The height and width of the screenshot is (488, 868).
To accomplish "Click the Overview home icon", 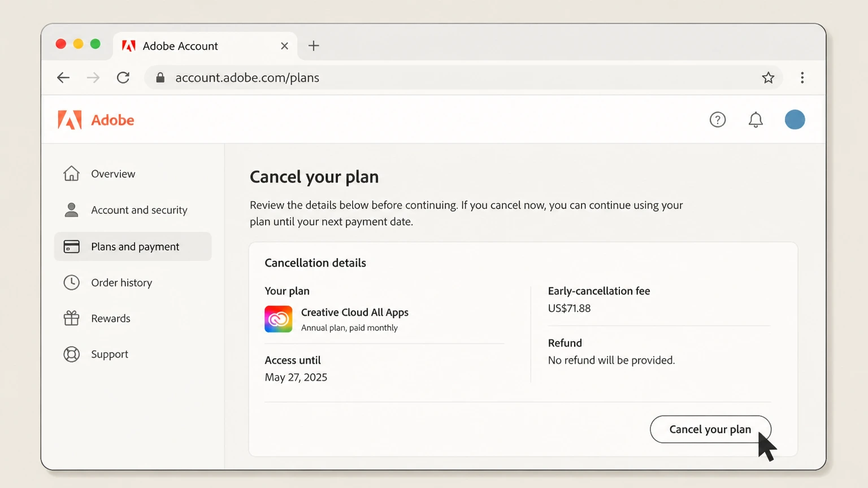I will point(71,173).
